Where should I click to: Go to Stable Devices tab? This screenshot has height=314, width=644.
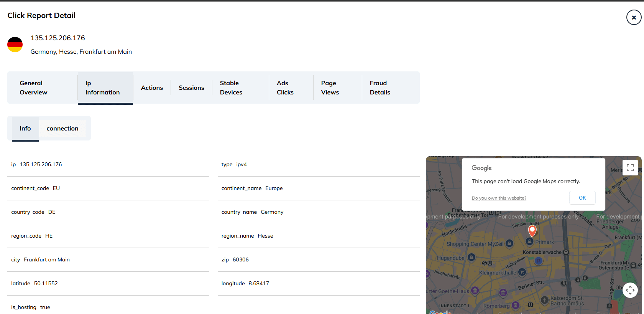[231, 88]
